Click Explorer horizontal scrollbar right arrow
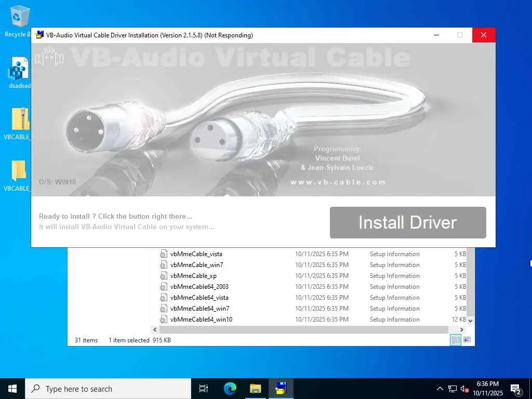This screenshot has height=399, width=532. 461,329
